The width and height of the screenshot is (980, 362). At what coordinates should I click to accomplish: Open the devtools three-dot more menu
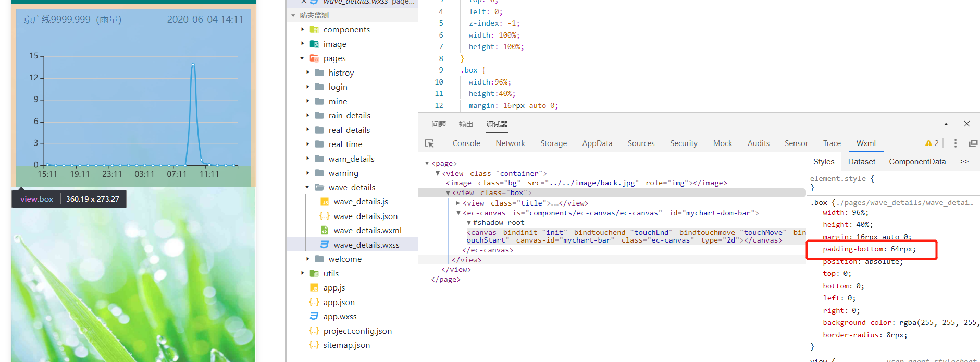(x=955, y=143)
